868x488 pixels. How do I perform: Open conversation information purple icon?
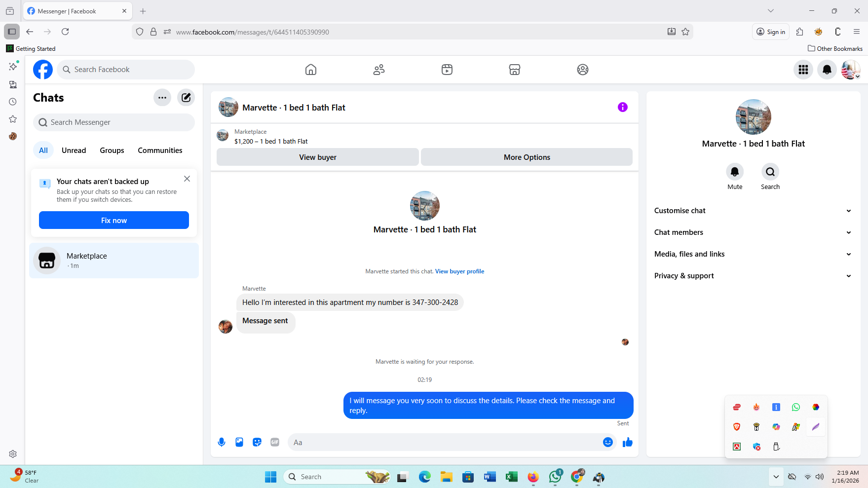click(x=623, y=107)
